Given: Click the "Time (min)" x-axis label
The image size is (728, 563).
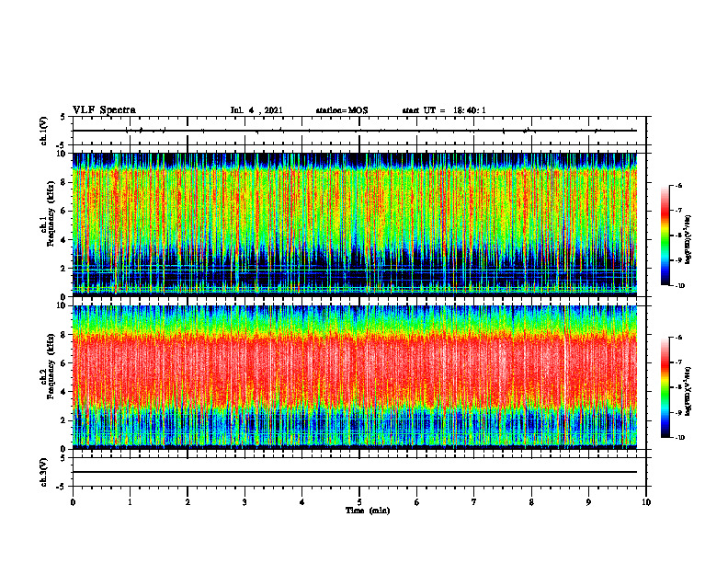Looking at the screenshot, I should coord(368,511).
